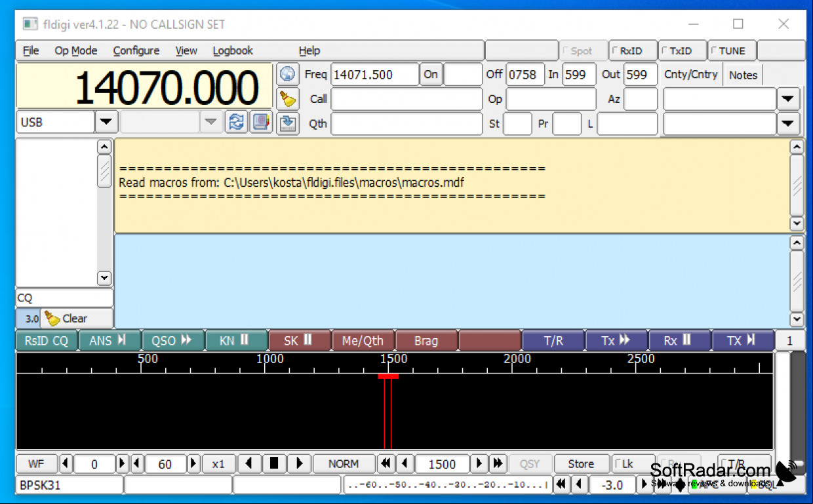This screenshot has width=813, height=504.
Task: Expand the second dropdown below Cnty/Cntry
Action: coord(787,123)
